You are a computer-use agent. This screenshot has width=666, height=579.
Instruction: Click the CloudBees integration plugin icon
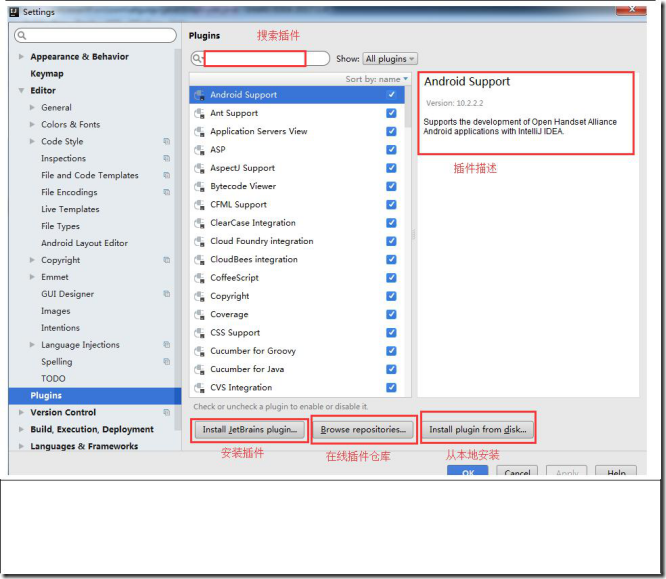[x=199, y=260]
